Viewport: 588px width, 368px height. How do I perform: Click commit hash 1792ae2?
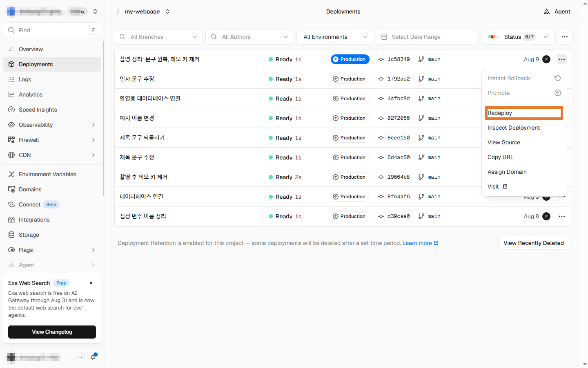pos(399,79)
